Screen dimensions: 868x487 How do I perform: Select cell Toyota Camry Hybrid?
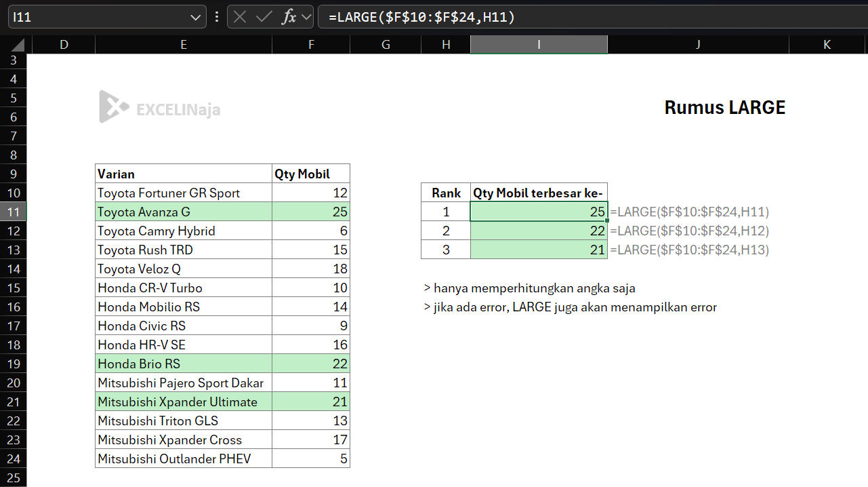(184, 231)
